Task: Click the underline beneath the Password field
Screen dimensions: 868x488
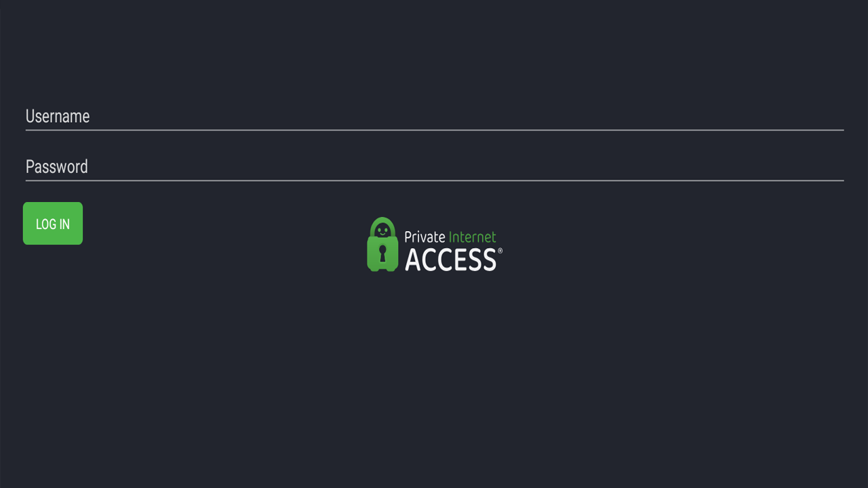Action: pos(434,180)
